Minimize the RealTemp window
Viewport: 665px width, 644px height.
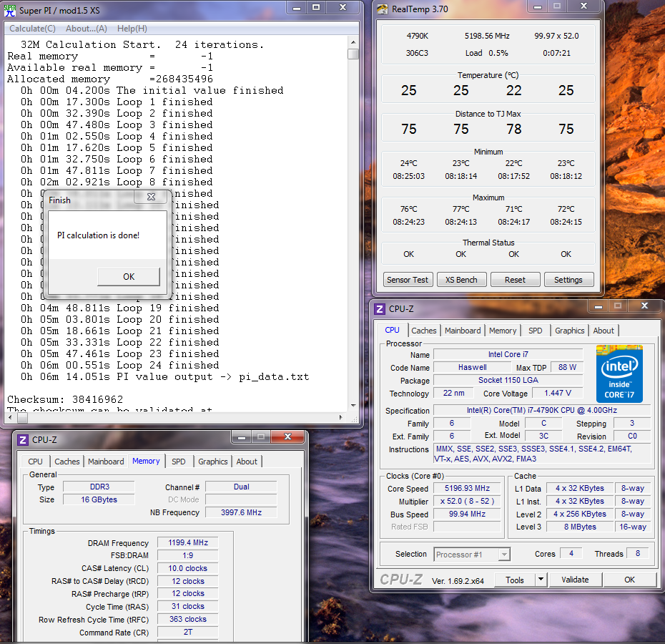[x=538, y=6]
